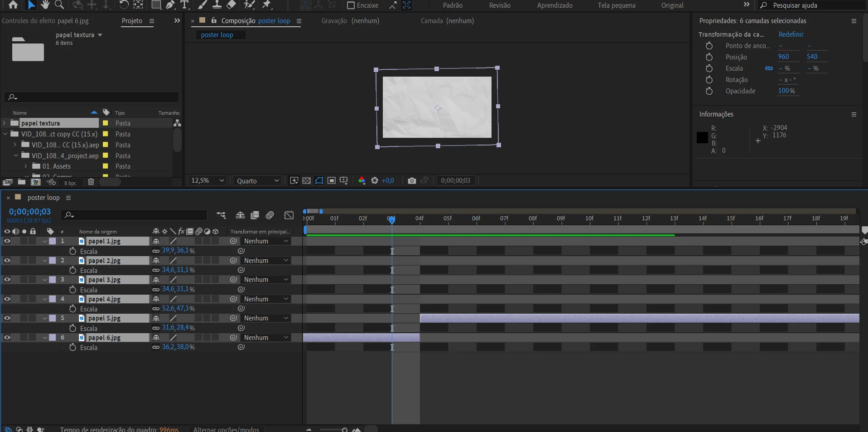The width and height of the screenshot is (868, 432).
Task: Pick the Horizontal Type tool
Action: click(184, 5)
